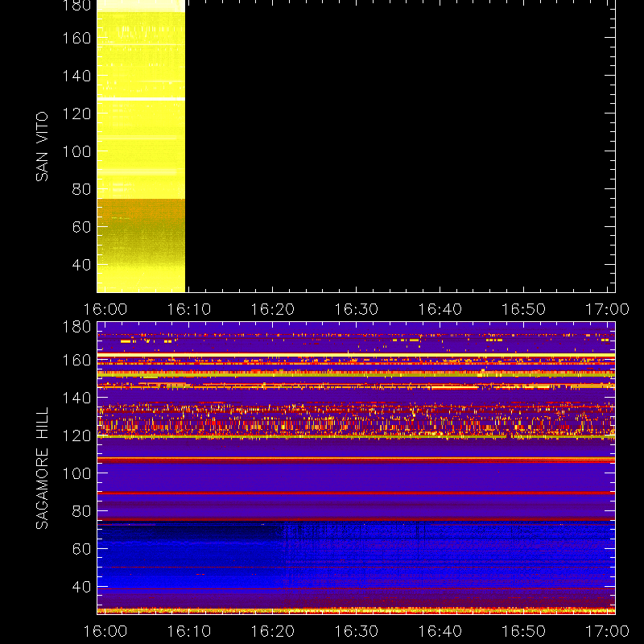Click the SAN VITO axis label
This screenshot has width=644, height=644.
coord(42,147)
